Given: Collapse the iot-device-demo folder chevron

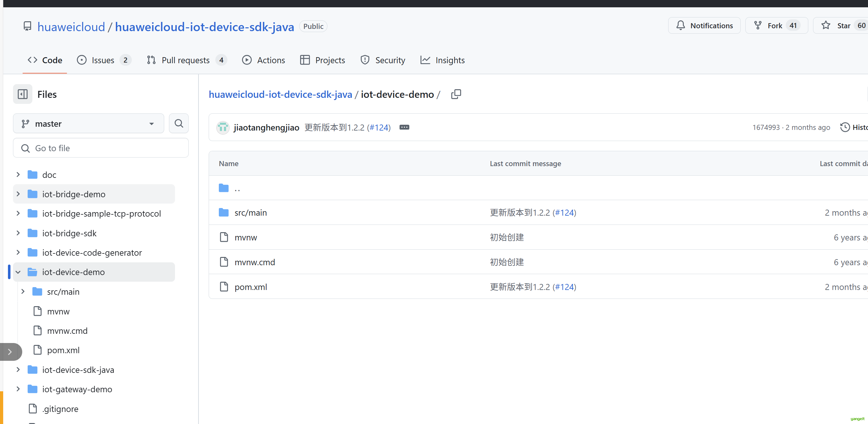Looking at the screenshot, I should (x=18, y=272).
